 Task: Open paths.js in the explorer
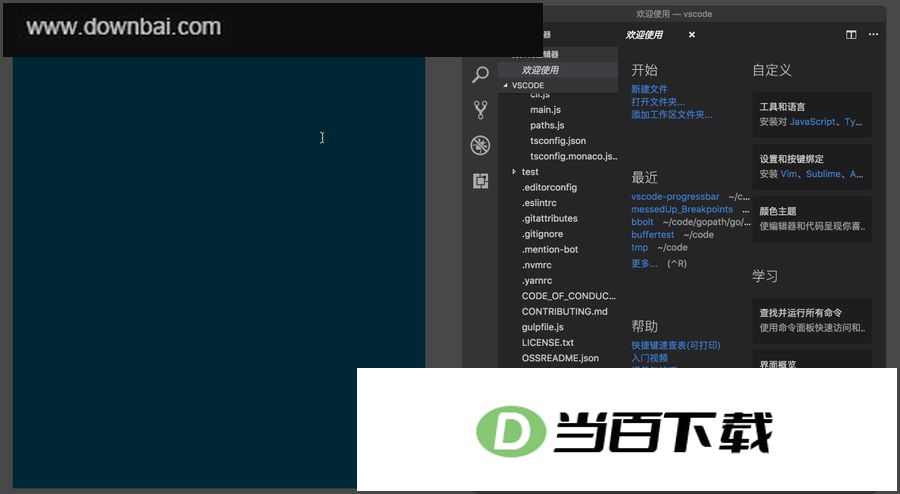(547, 125)
